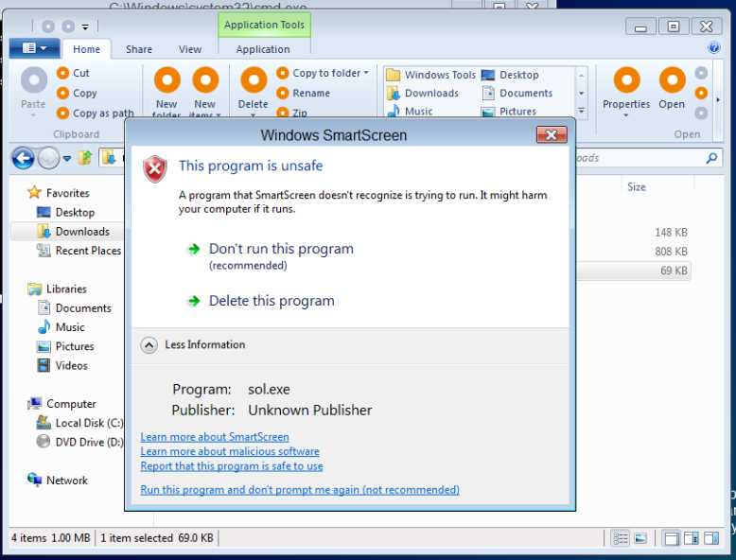The height and width of the screenshot is (560, 736).
Task: Choose Pictures in the destination gallery
Action: pyautogui.click(x=509, y=112)
